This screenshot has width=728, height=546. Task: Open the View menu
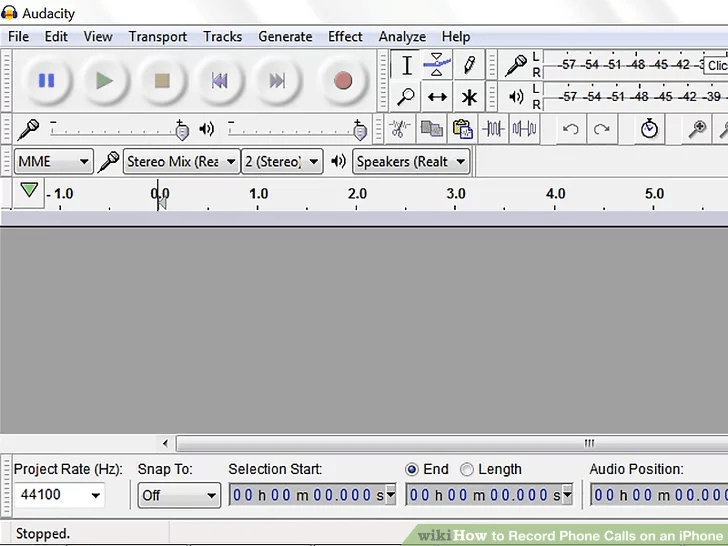pyautogui.click(x=98, y=37)
